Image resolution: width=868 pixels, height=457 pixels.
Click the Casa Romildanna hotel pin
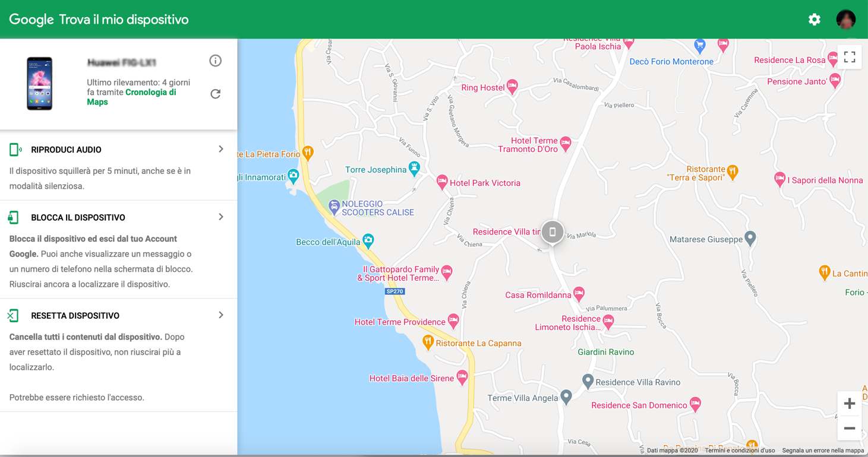pyautogui.click(x=579, y=294)
